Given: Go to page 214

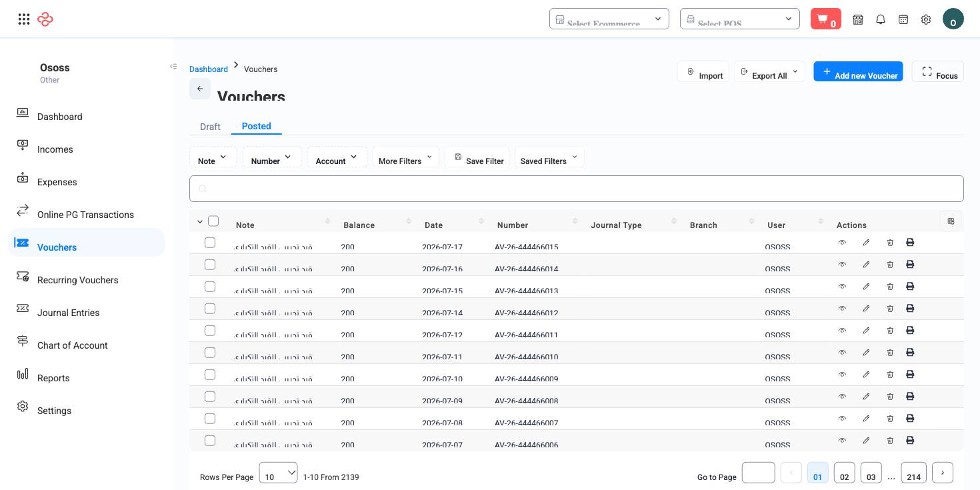Looking at the screenshot, I should tap(913, 473).
